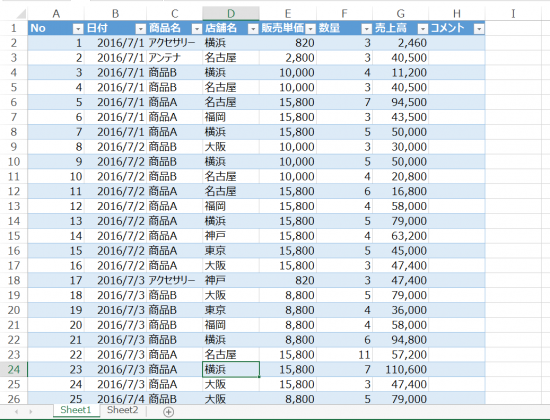Click the Select All corner triangle
Image resolution: width=550 pixels, height=420 pixels.
tap(20, 14)
